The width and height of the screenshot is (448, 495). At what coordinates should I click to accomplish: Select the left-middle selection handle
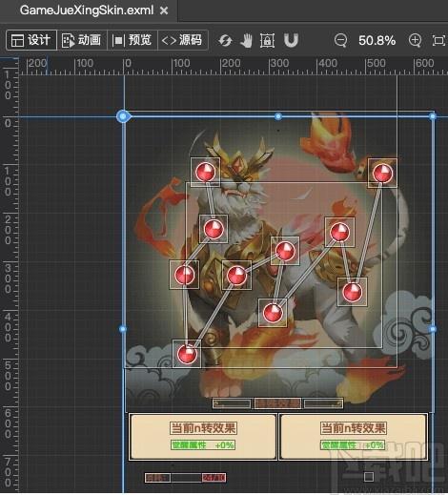tap(123, 329)
